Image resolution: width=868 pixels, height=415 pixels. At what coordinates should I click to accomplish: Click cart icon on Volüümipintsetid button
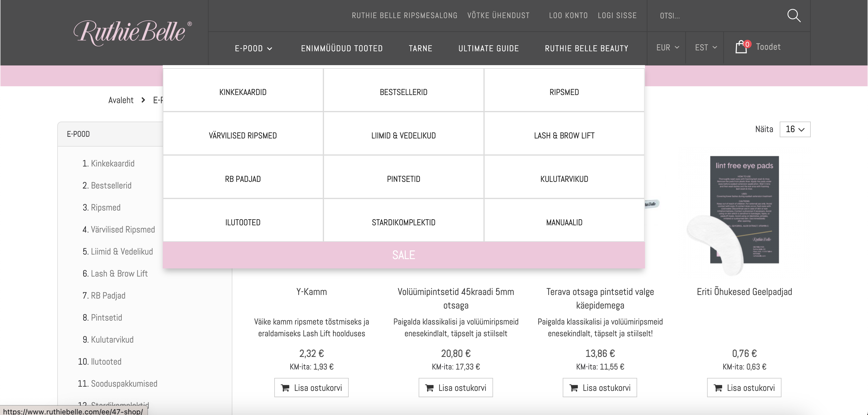click(429, 388)
